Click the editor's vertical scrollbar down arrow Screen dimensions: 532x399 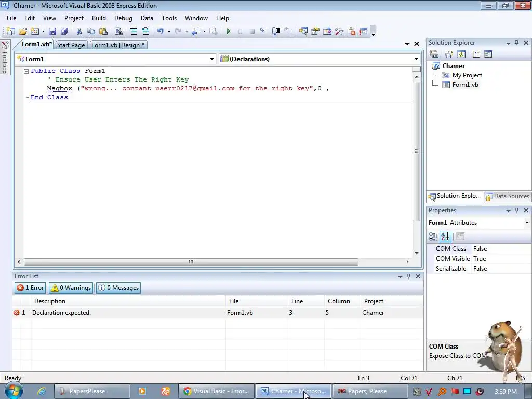click(x=416, y=254)
